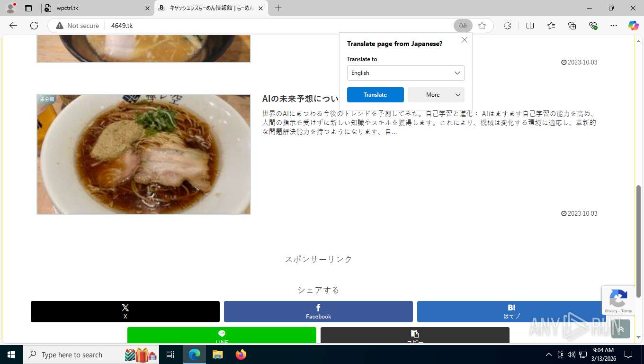Click the reCAPTCHA Terms link
644x364 pixels.
coord(626,311)
